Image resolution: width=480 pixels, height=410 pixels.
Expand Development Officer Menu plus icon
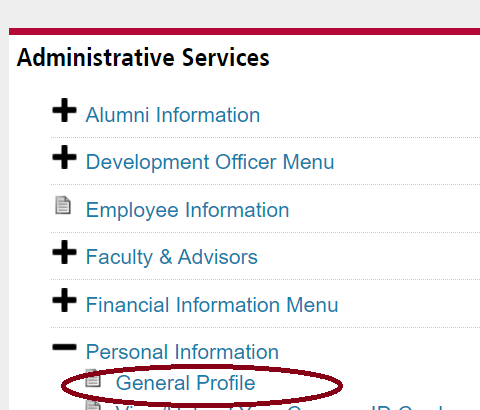64,157
